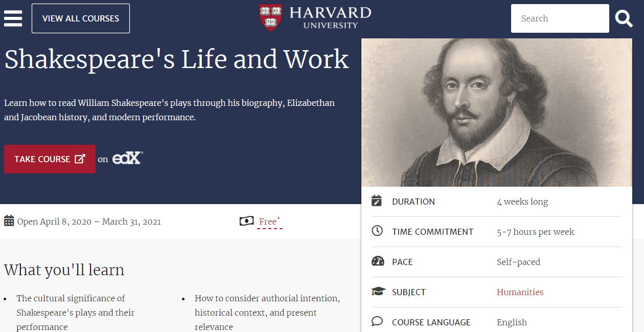This screenshot has height=332, width=644.
Task: Click the Pace speedometer icon
Action: tap(378, 261)
